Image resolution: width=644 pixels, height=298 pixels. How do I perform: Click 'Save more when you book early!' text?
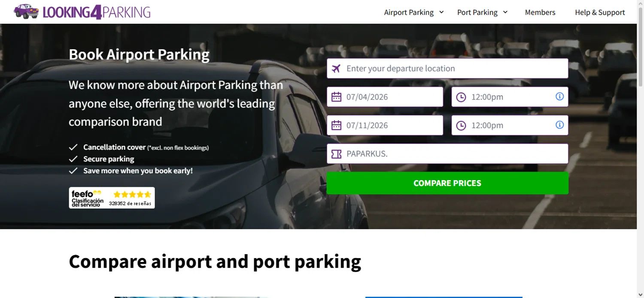(138, 171)
